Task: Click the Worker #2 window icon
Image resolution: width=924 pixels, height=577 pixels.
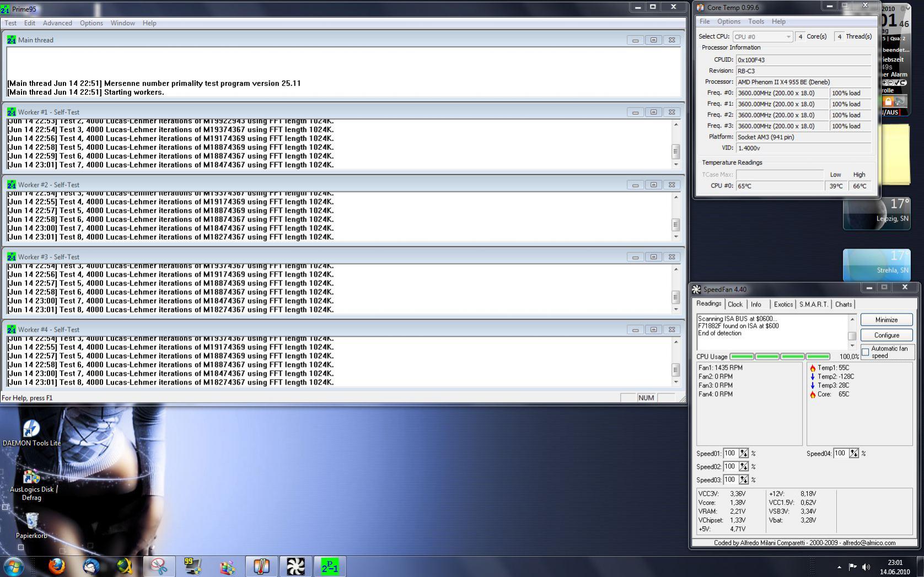Action: coord(12,185)
